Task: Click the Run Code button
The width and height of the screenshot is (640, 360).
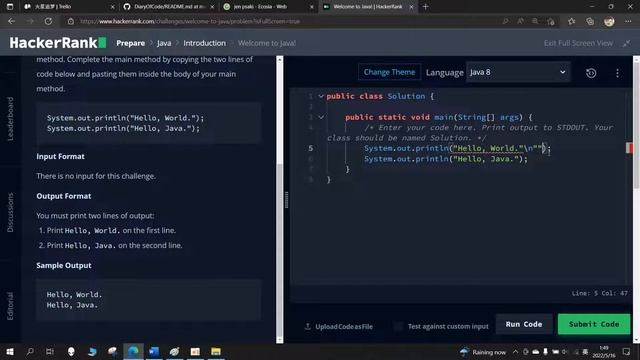Action: click(x=524, y=324)
